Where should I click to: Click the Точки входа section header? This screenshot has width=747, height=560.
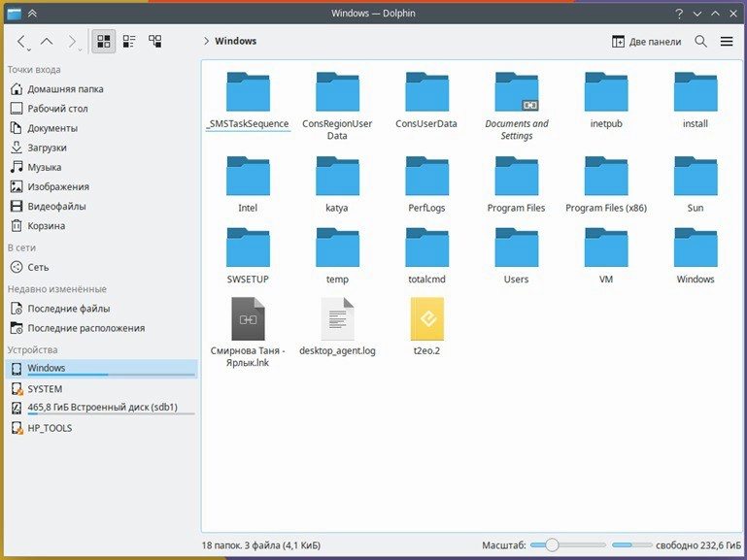(x=34, y=70)
